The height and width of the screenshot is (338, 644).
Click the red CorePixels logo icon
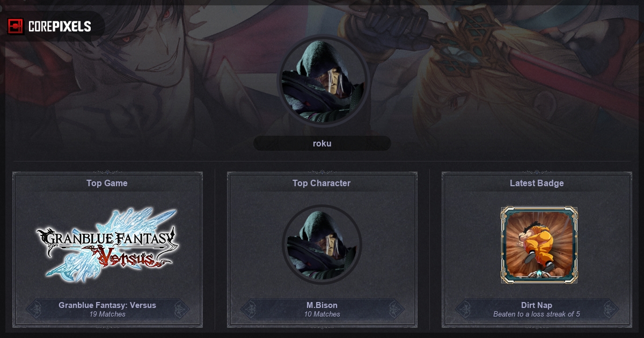click(16, 26)
